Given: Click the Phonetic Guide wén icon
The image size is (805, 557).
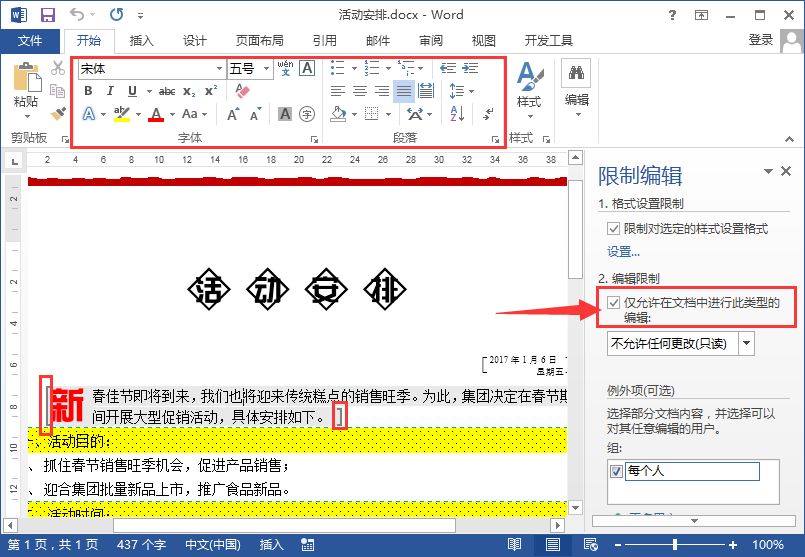Looking at the screenshot, I should pyautogui.click(x=285, y=68).
